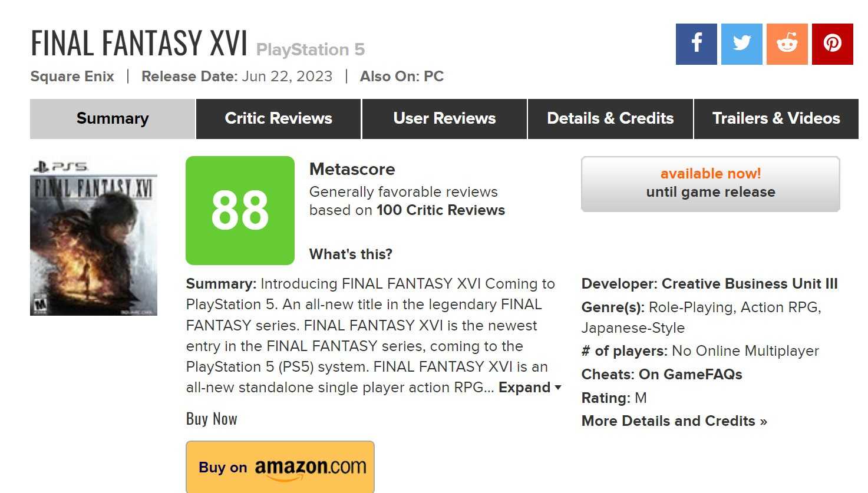
Task: Pin the page on Pinterest
Action: 832,44
